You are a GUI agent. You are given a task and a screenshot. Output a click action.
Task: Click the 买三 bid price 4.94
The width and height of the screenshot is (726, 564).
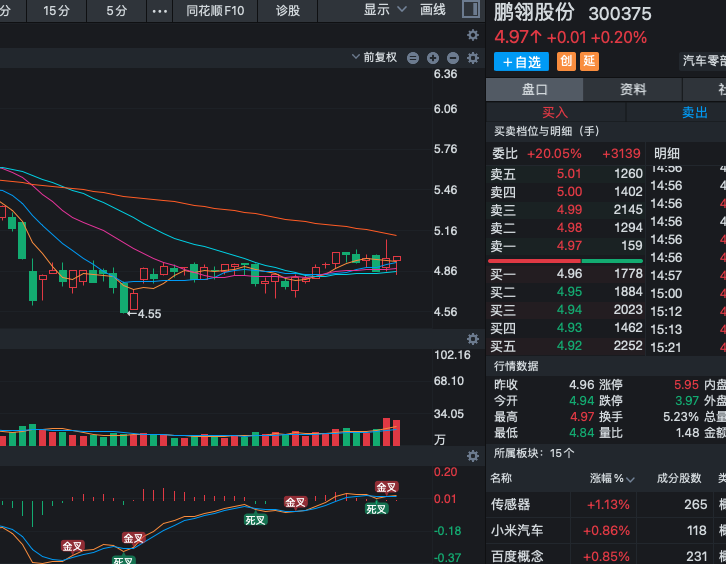pyautogui.click(x=569, y=309)
